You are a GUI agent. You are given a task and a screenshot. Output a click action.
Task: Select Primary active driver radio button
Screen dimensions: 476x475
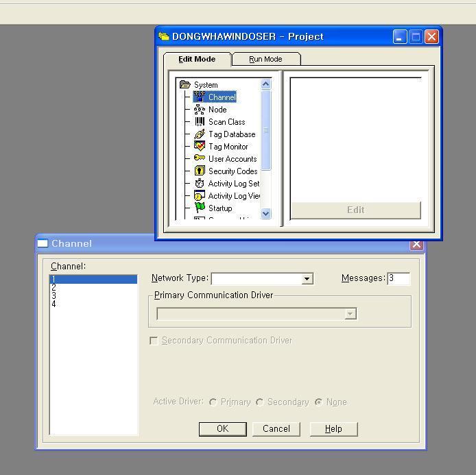[x=213, y=402]
